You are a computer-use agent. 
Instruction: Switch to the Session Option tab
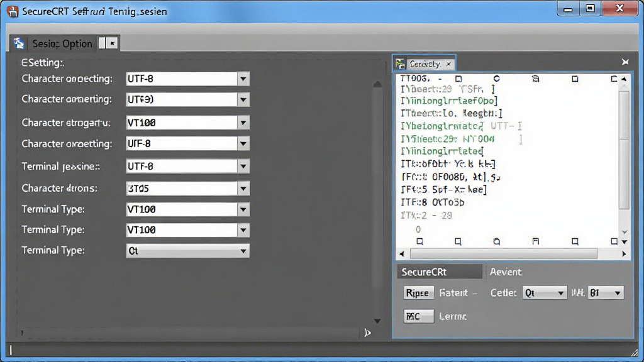tap(62, 43)
